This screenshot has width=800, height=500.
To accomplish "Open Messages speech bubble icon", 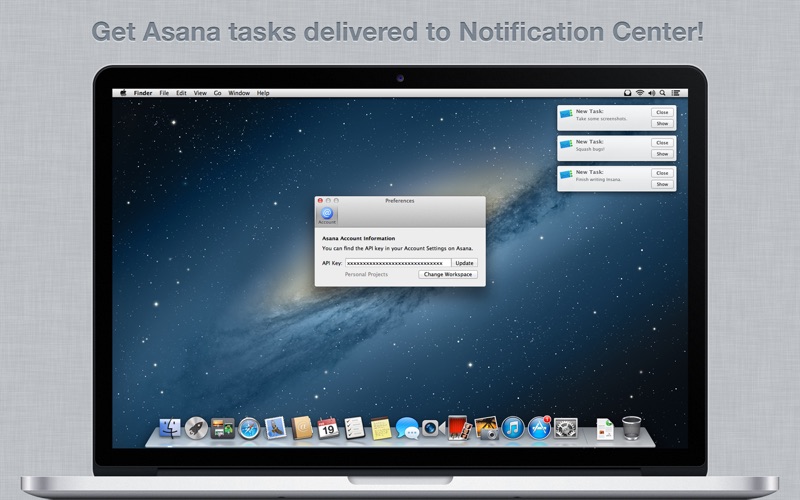I will [407, 428].
